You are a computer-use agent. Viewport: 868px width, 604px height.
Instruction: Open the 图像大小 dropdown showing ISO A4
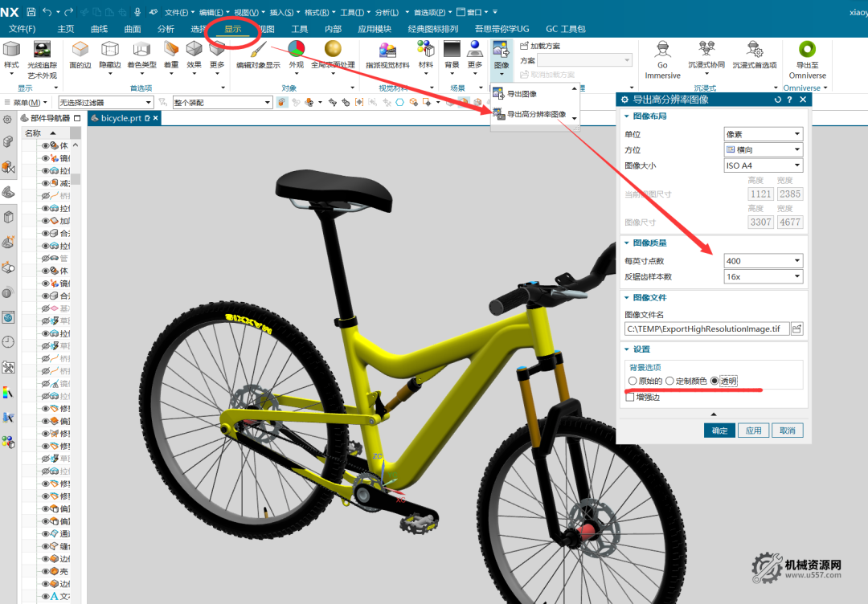(763, 165)
